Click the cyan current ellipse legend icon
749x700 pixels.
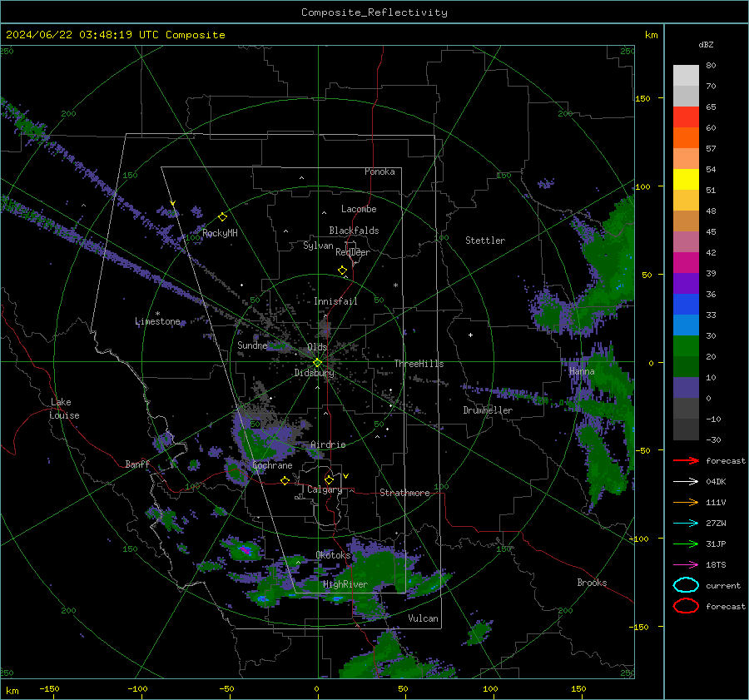pos(686,585)
